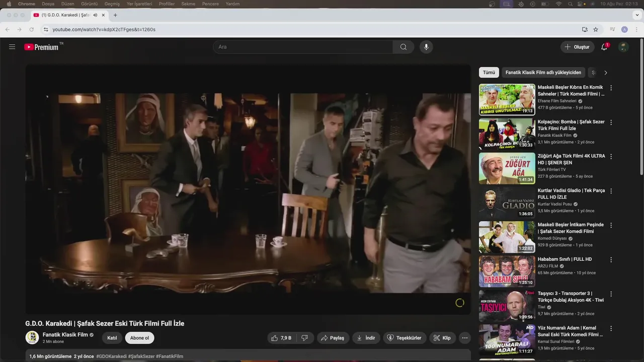Open options for Kolpaçino: Bomba video
Viewport: 644px width, 362px height.
(611, 122)
